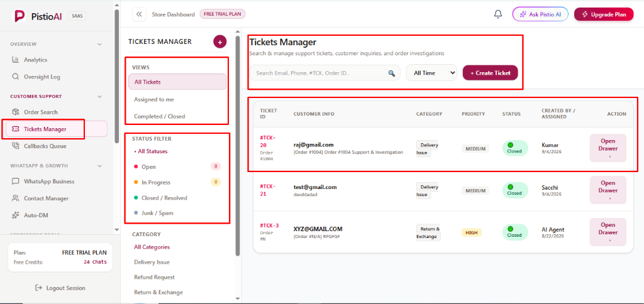Screen dimensions: 644x304
Task: Collapse the OVERVIEW section chevron
Action: coord(99,44)
